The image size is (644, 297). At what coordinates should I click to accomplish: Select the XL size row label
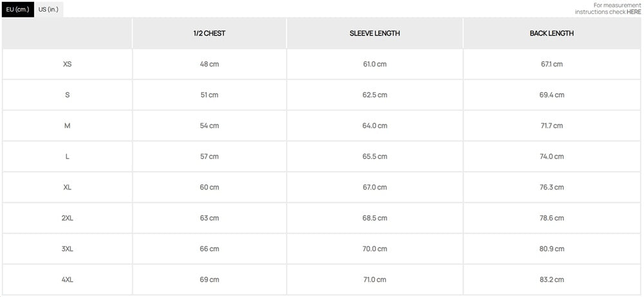click(68, 187)
